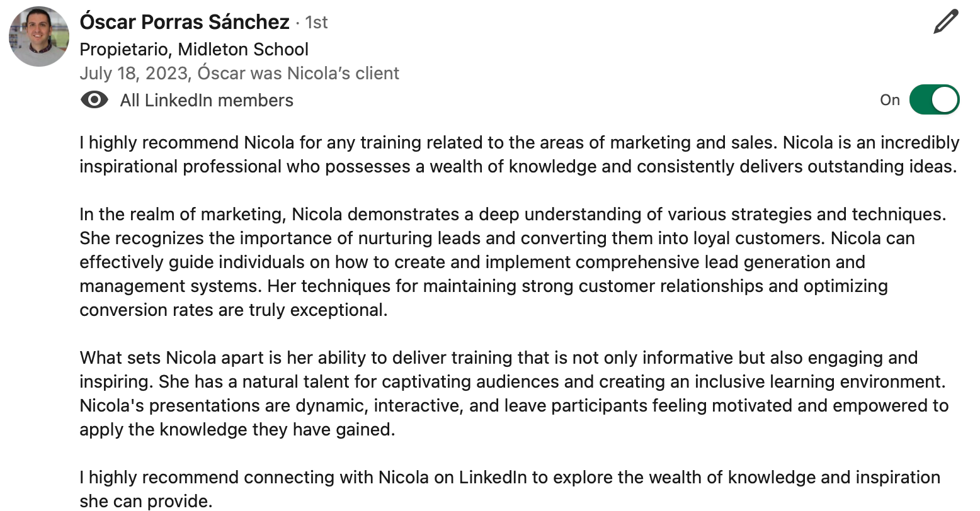Viewport: 980px width, 511px height.
Task: Click the white knob of the toggle
Action: click(945, 100)
